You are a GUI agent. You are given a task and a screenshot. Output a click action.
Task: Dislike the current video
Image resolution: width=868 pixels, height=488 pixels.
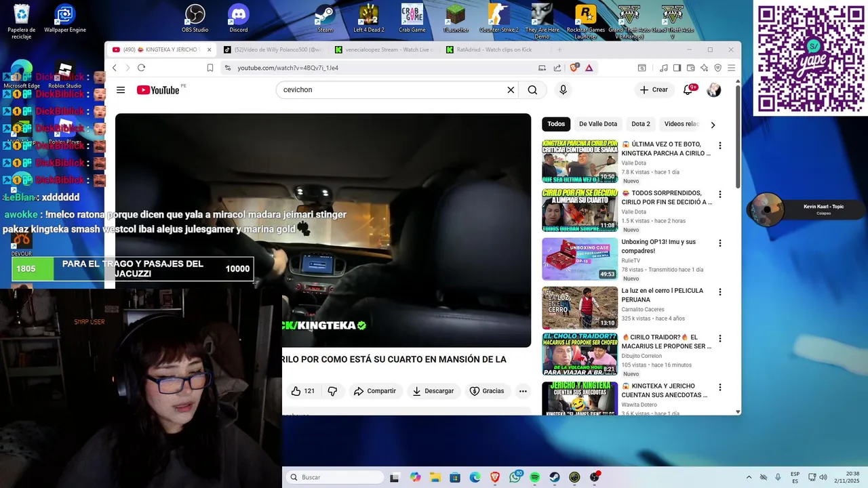pyautogui.click(x=332, y=391)
